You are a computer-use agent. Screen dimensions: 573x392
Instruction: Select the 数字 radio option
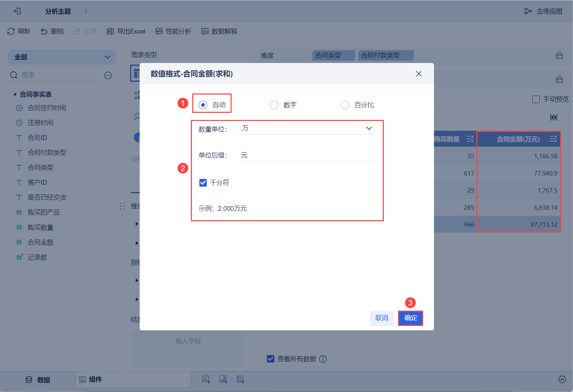coord(274,105)
